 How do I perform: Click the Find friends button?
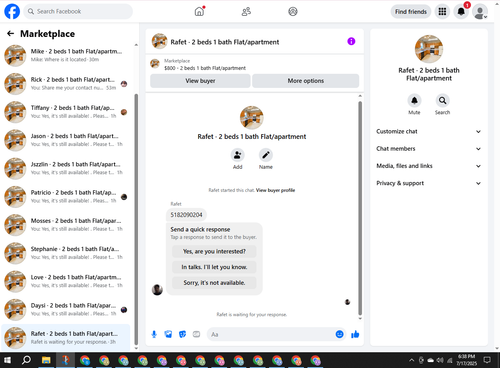click(411, 12)
